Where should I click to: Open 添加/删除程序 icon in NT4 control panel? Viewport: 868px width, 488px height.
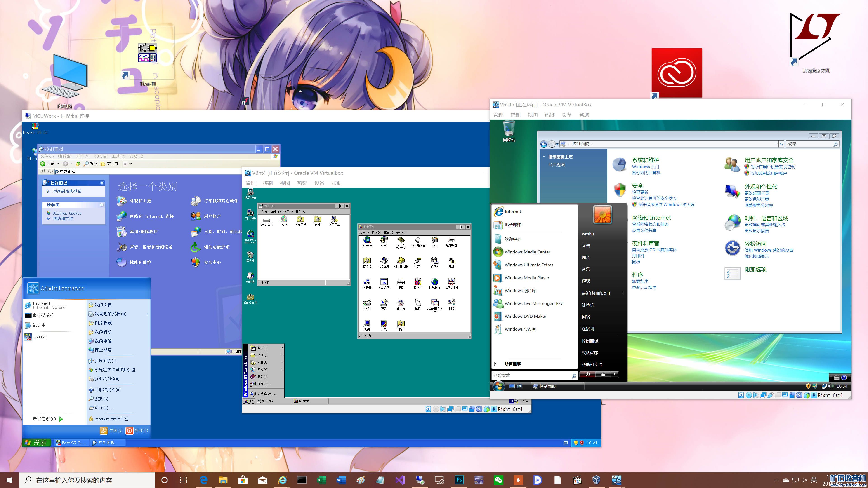coord(435,305)
